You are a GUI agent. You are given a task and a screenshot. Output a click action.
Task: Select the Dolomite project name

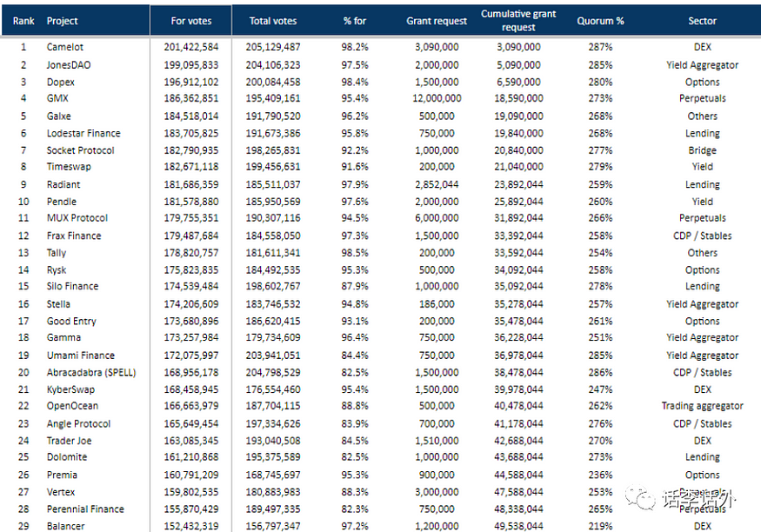[x=67, y=457]
